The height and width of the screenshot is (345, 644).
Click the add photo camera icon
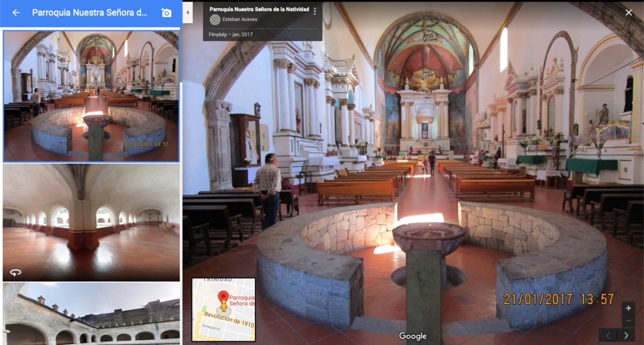pos(166,12)
